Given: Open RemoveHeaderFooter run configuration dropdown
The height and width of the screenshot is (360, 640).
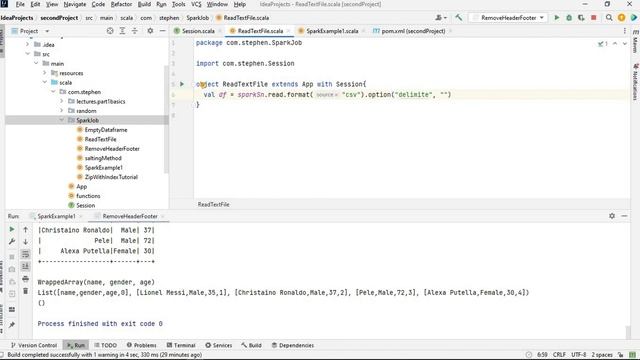Looking at the screenshot, I should click(509, 18).
